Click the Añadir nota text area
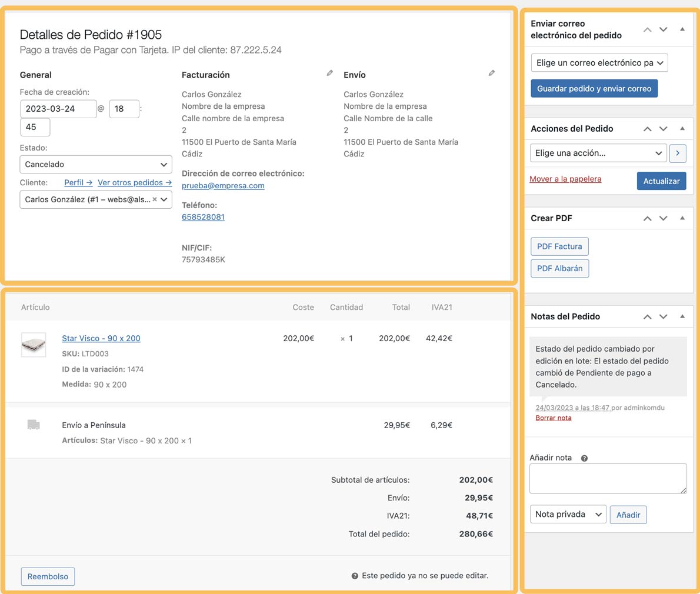 608,478
